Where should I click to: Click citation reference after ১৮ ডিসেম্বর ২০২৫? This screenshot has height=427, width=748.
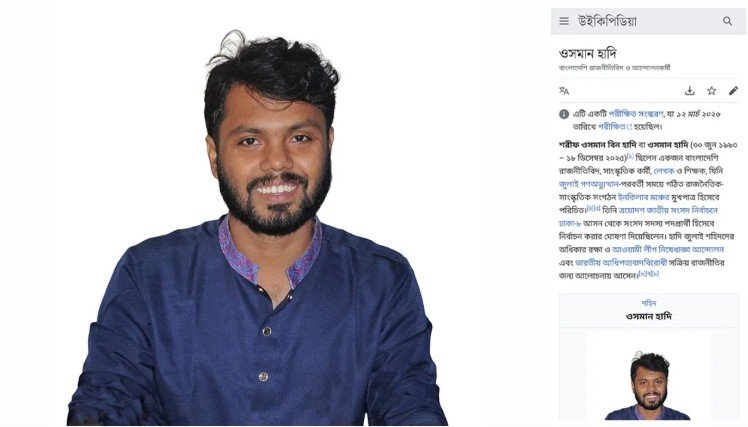point(631,156)
